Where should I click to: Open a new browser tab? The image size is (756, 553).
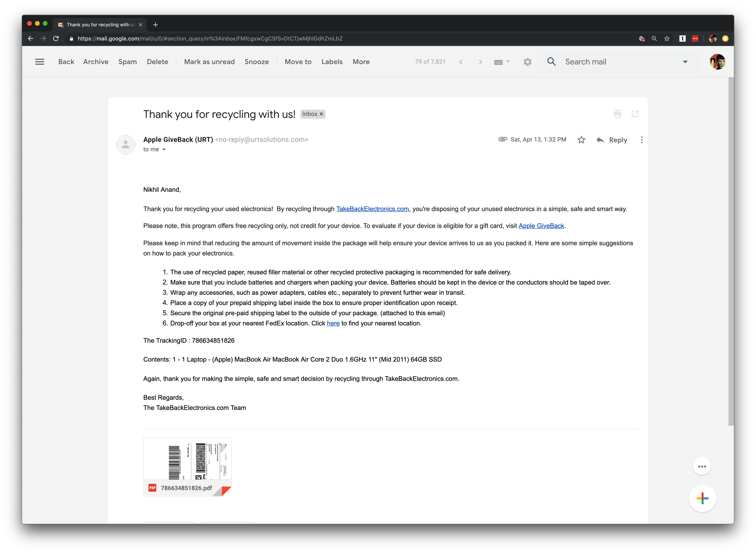click(155, 24)
